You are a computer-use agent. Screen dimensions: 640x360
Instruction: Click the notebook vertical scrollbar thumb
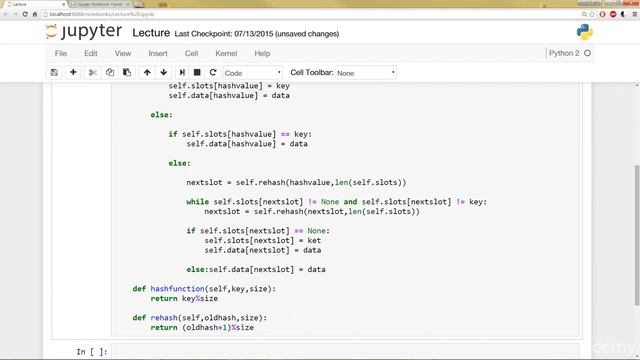[637, 235]
